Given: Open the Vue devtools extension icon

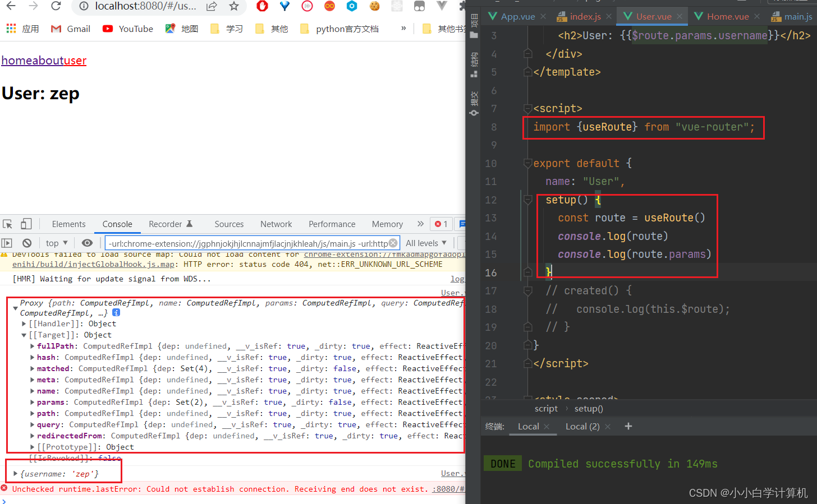Looking at the screenshot, I should tap(442, 6).
